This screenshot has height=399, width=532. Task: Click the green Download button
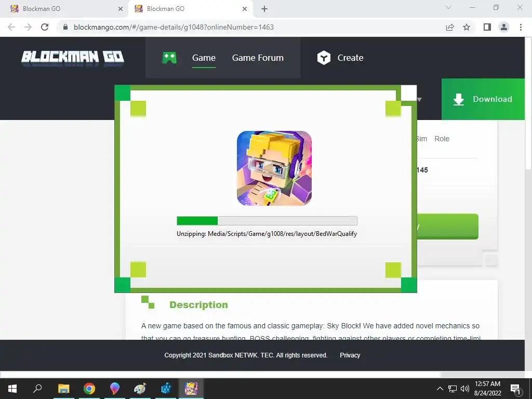tap(483, 99)
